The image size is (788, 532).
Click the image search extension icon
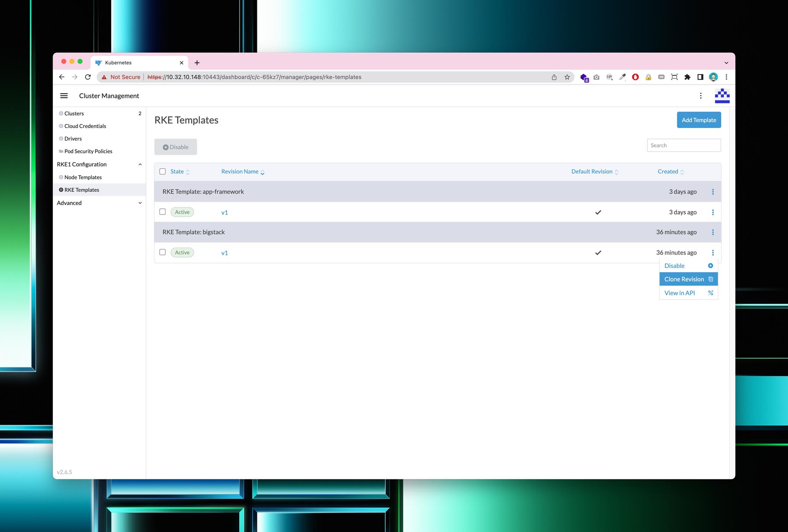point(609,77)
